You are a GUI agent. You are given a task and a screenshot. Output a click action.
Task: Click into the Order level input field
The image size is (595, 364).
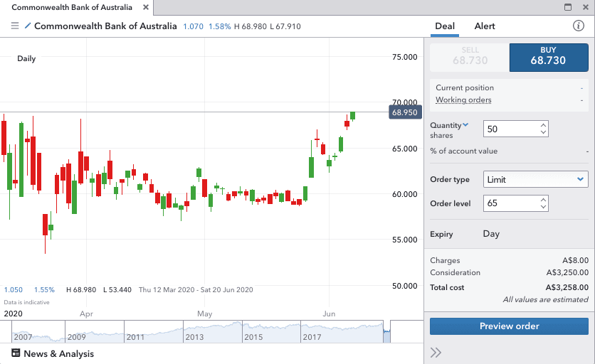tap(510, 203)
